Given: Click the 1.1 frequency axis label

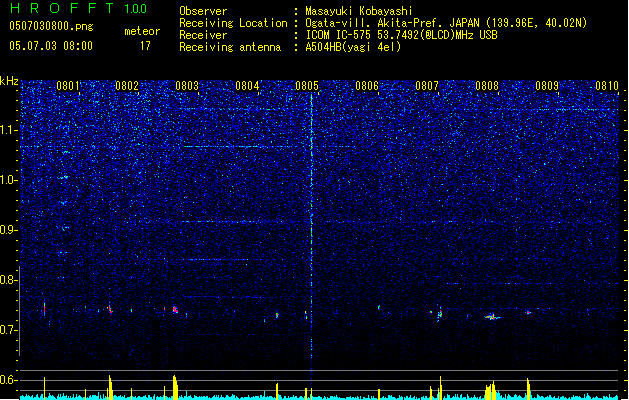Looking at the screenshot, I should (x=9, y=130).
